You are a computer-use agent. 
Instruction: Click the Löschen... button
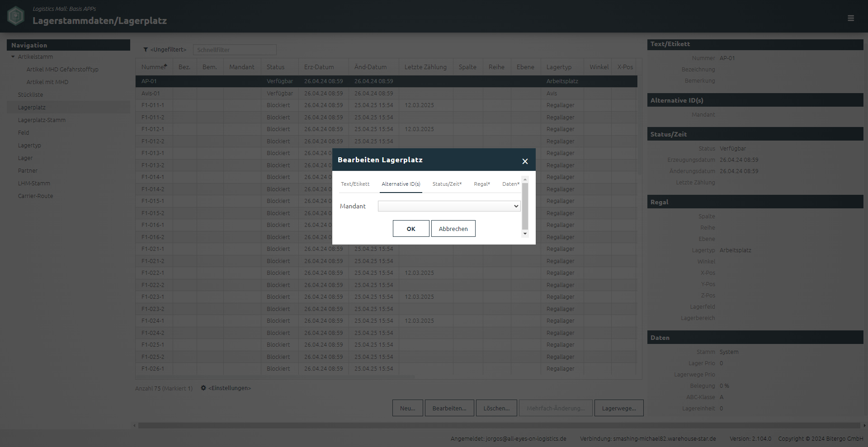point(496,408)
